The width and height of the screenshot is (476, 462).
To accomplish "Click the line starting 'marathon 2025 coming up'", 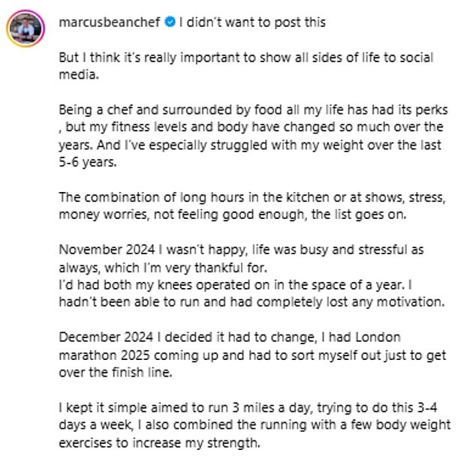I will click(252, 355).
